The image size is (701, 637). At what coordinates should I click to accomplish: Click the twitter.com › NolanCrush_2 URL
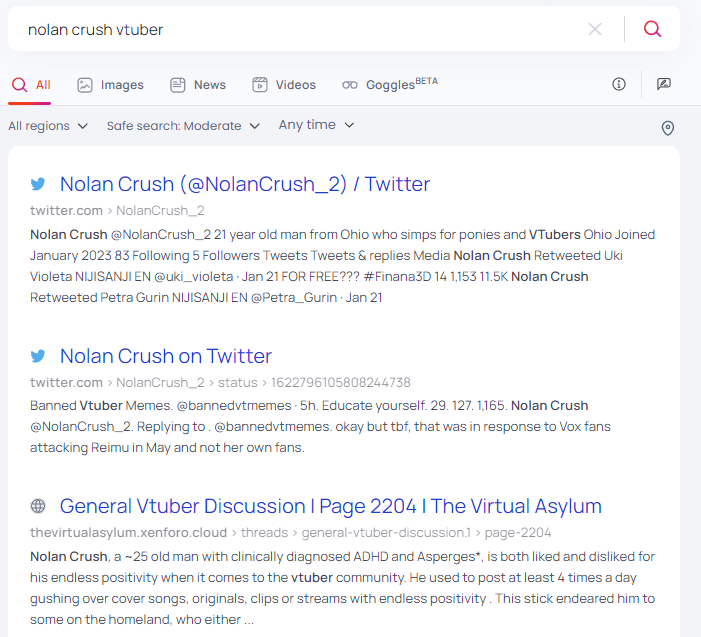point(117,211)
